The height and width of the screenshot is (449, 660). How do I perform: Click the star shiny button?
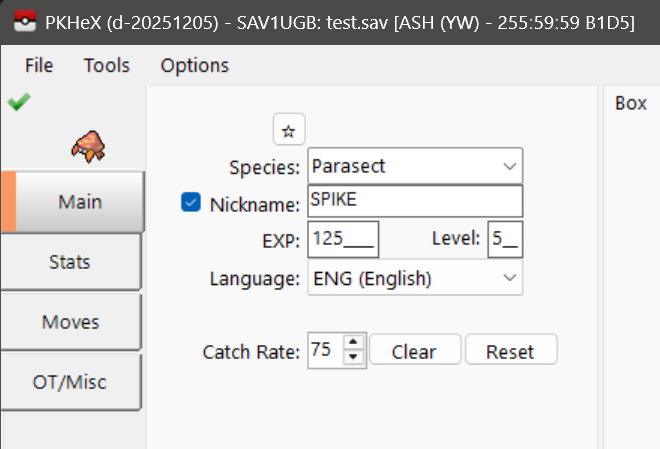(289, 130)
